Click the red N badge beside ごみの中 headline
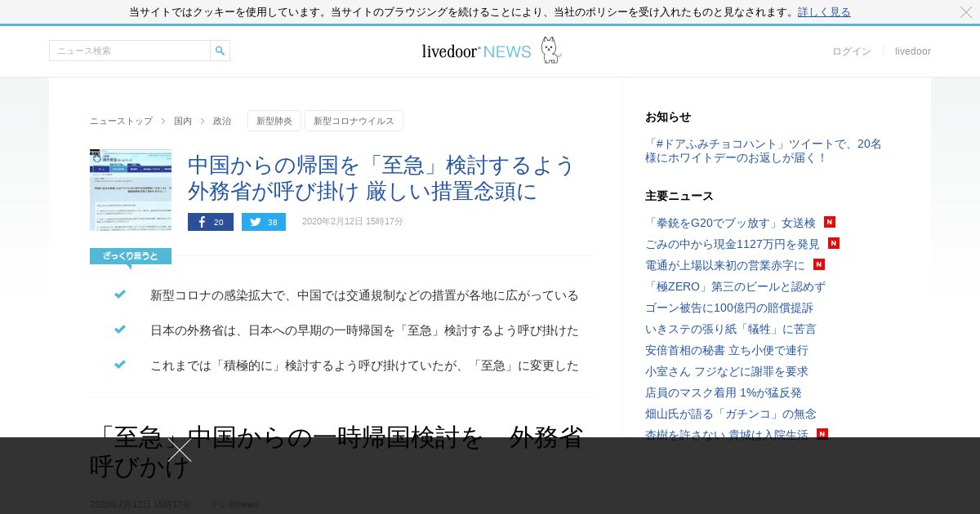980x514 pixels. tap(834, 243)
